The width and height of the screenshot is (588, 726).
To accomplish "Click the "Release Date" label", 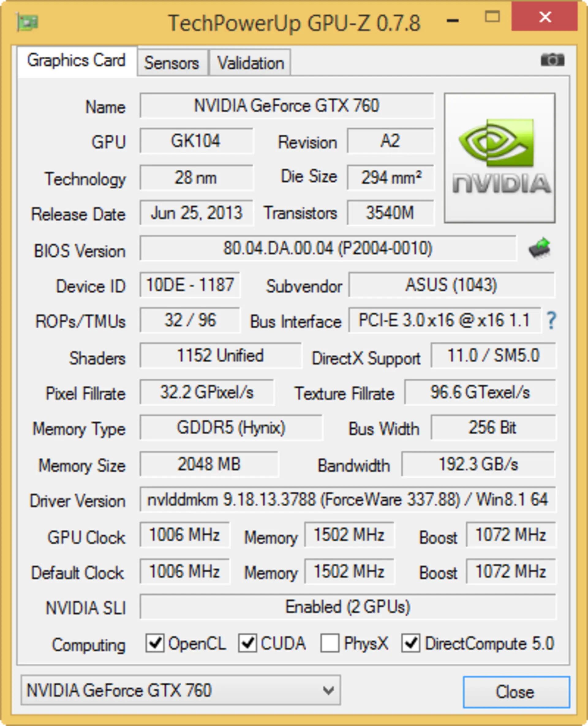I will click(79, 215).
